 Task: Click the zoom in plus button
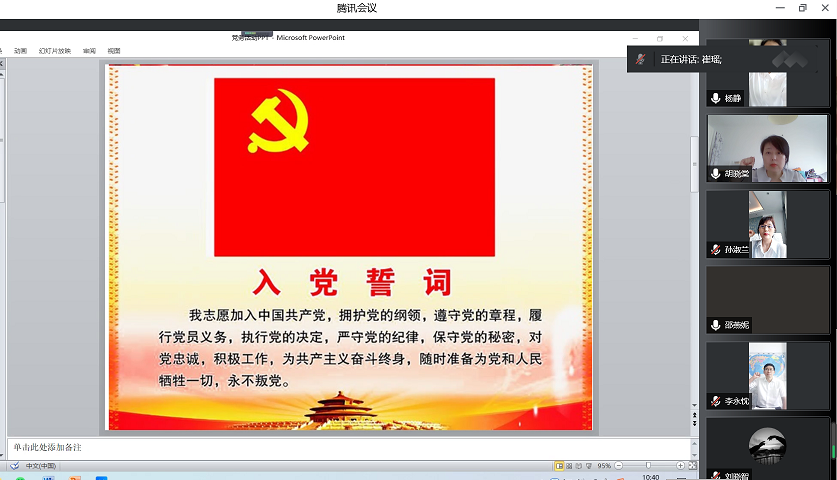678,466
